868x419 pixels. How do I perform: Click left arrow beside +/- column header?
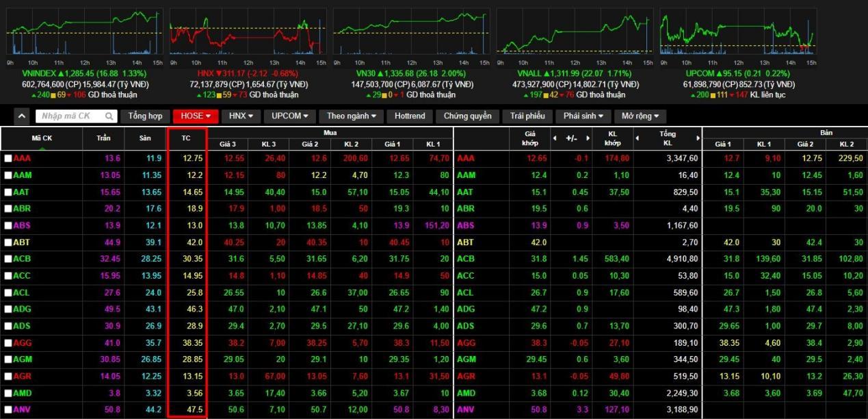point(555,139)
